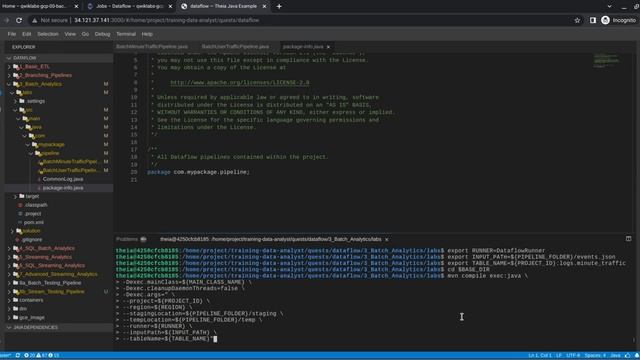The height and width of the screenshot is (360, 640).
Task: Switch to BatchMinuteTrafficPipeline.java editor tab
Action: [152, 47]
